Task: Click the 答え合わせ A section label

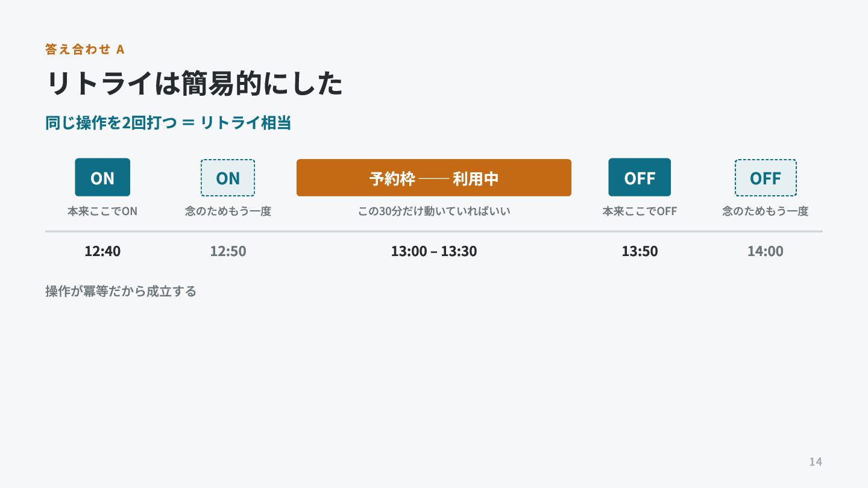Action: point(85,49)
